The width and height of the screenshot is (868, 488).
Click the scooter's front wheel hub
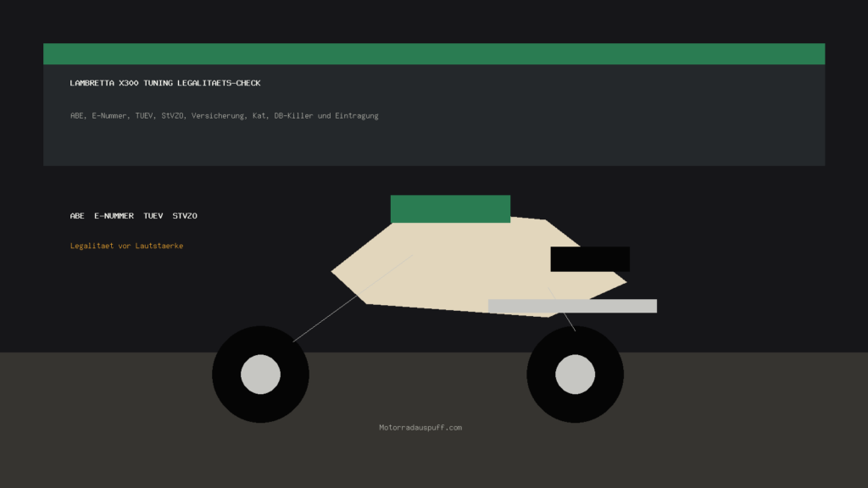(261, 374)
